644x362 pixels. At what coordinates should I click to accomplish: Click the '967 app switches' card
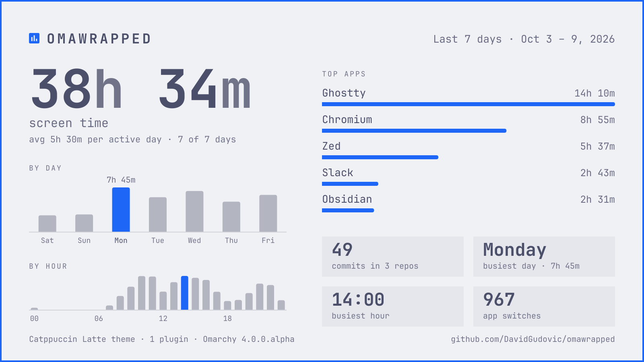coord(544,306)
